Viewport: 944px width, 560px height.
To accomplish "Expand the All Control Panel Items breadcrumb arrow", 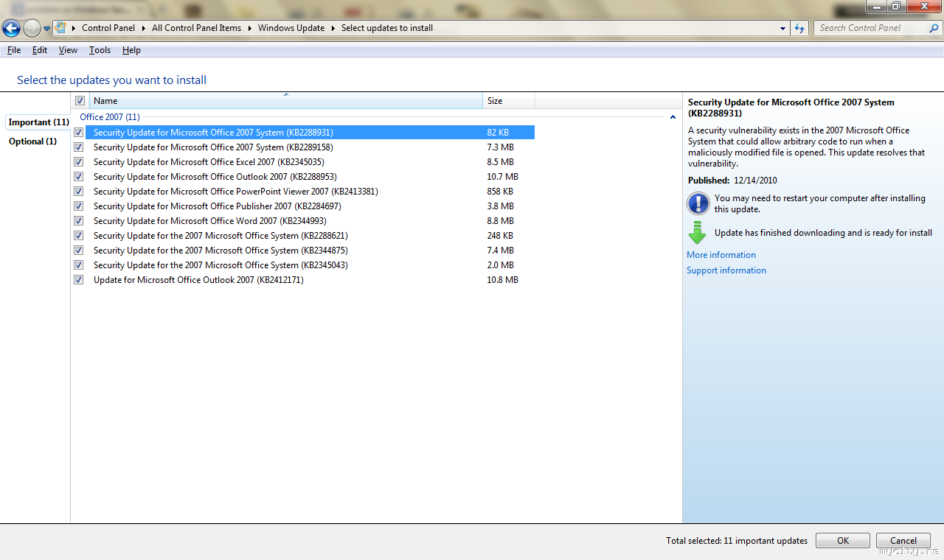I will click(250, 28).
